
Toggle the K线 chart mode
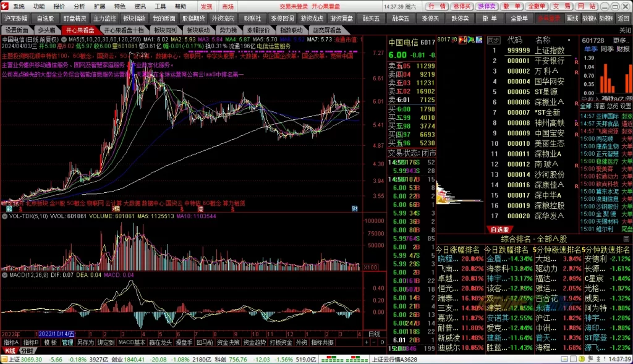click(x=9, y=350)
